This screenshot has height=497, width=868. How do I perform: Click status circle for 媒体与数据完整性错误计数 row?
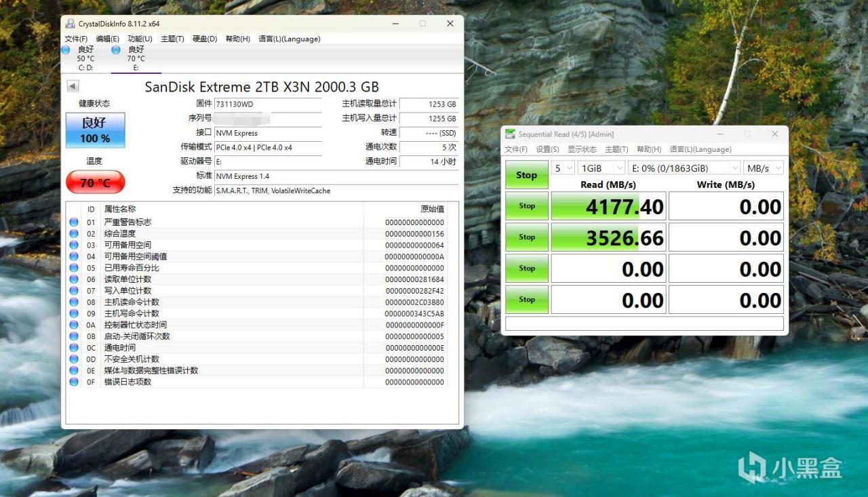tap(73, 371)
